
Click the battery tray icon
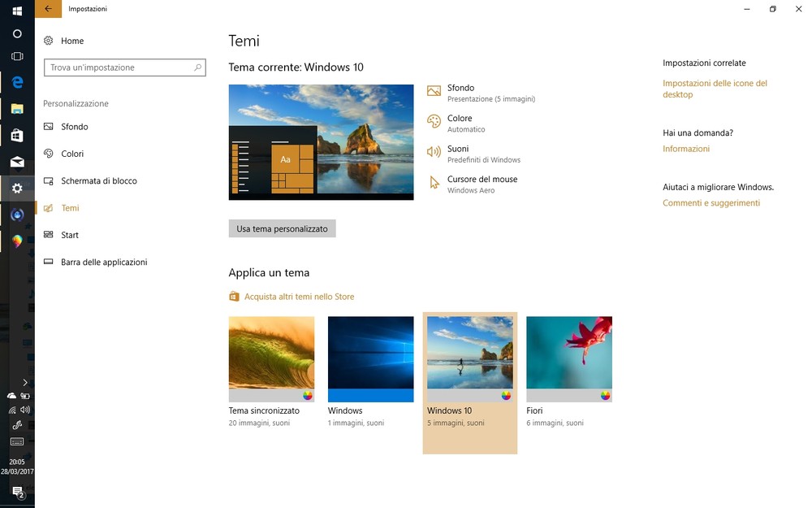tap(25, 396)
